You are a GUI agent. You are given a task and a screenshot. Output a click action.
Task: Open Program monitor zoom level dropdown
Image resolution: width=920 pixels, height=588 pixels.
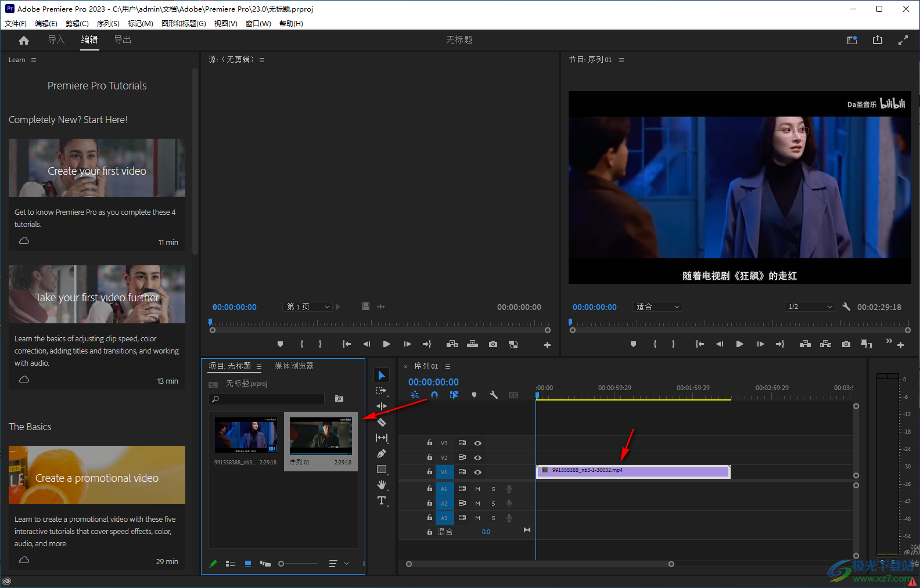point(657,306)
